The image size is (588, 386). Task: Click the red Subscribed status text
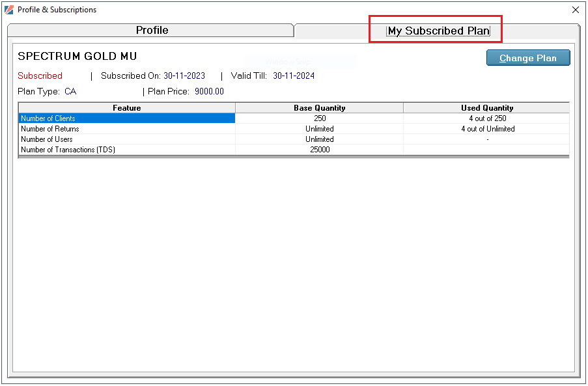40,76
